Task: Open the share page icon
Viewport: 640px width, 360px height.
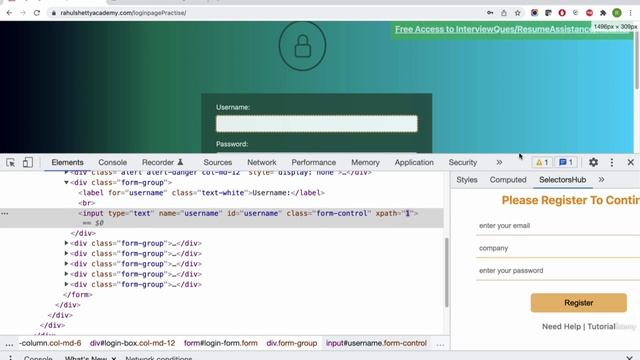Action: tap(504, 13)
